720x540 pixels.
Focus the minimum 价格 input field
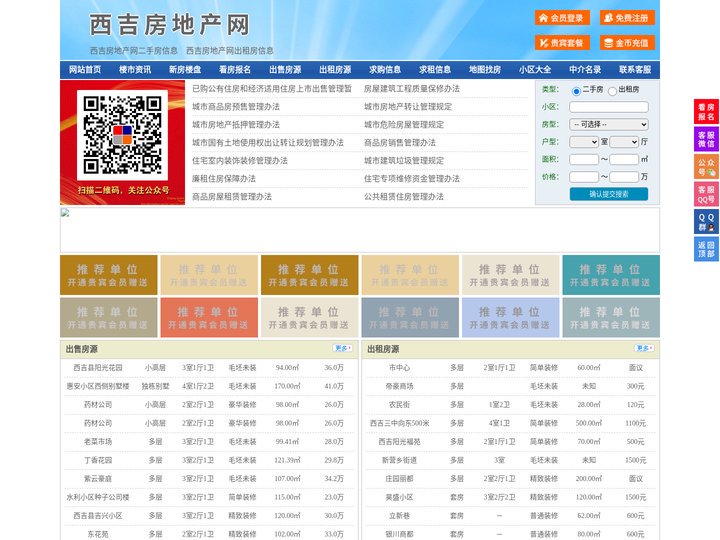(x=584, y=177)
